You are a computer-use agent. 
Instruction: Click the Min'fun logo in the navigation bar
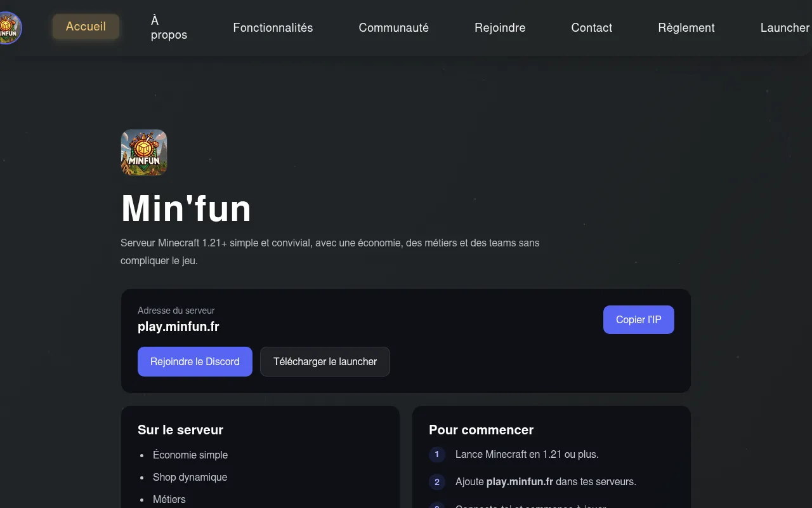(x=10, y=28)
